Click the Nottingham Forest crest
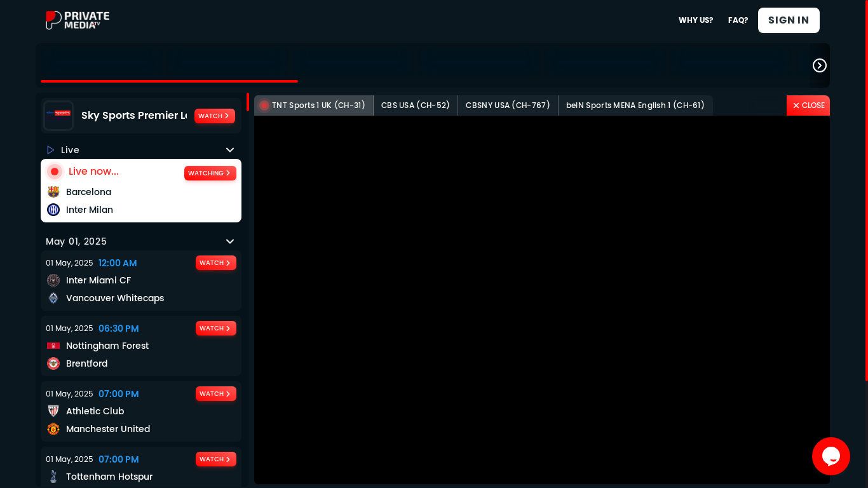 click(53, 346)
